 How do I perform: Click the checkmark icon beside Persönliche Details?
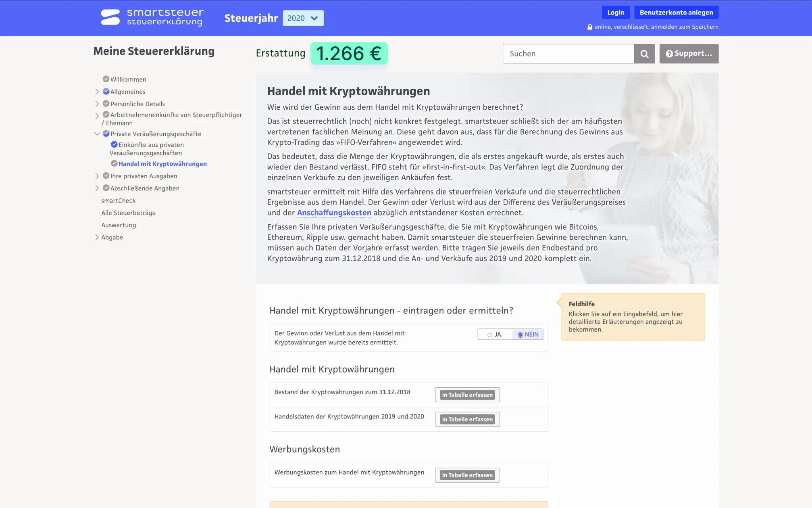click(106, 104)
